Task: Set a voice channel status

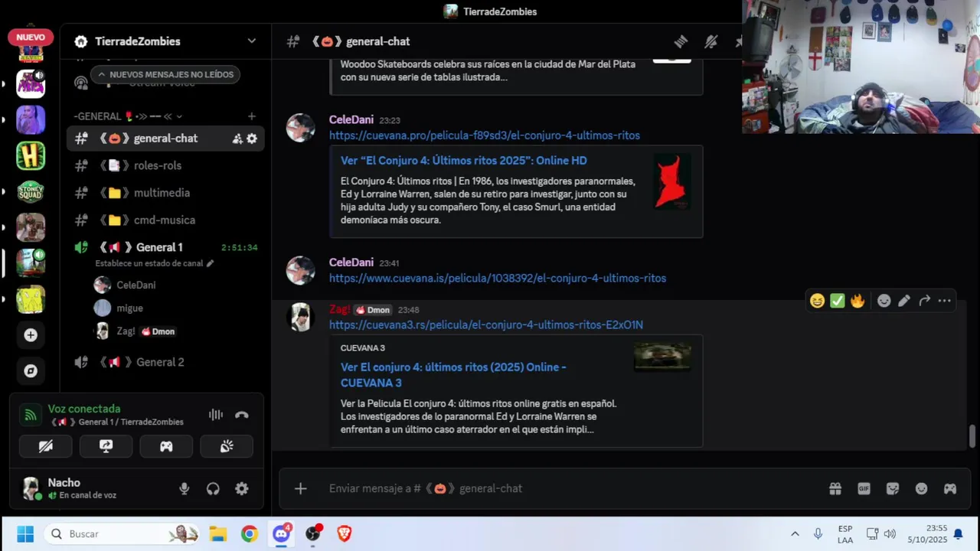Action: pyautogui.click(x=154, y=263)
